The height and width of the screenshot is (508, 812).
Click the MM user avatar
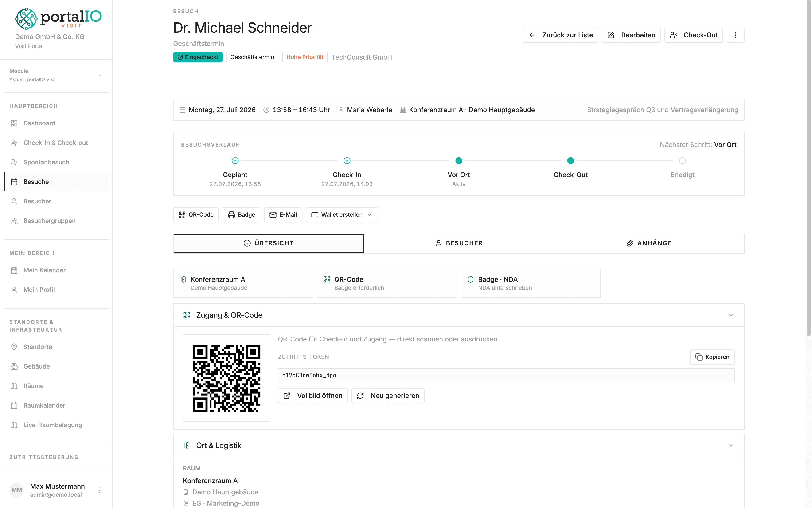[17, 490]
